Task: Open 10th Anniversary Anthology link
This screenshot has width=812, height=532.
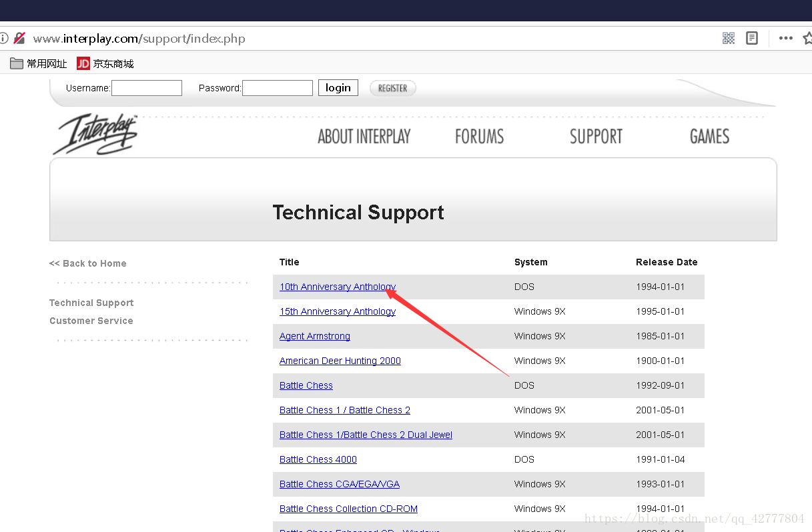Action: click(x=338, y=287)
